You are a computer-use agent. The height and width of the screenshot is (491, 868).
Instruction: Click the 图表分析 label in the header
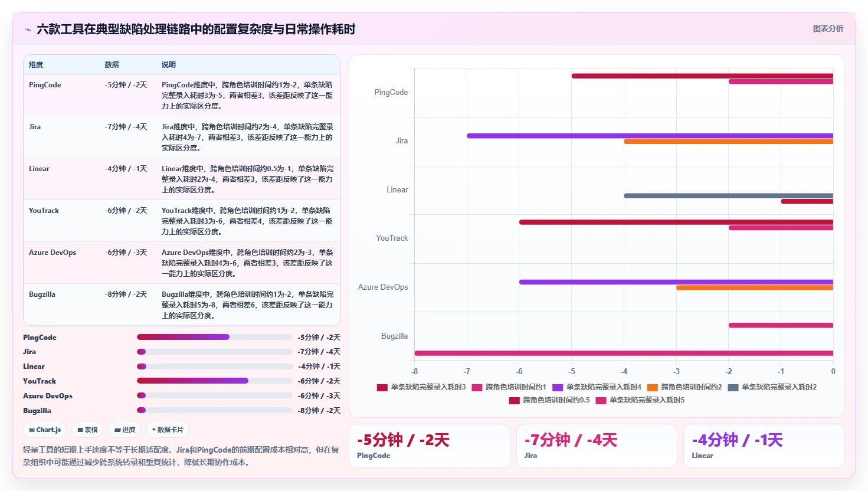[x=828, y=28]
